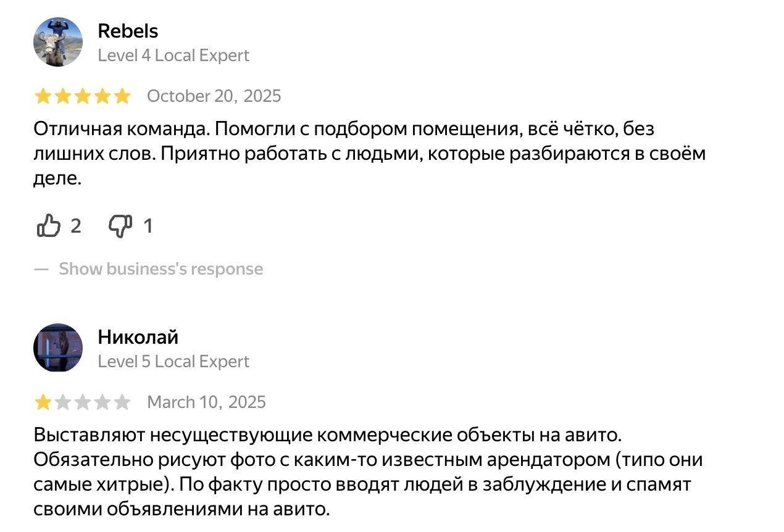Click the thumbs down icon on Rebels' review
The width and height of the screenshot is (784, 532).
point(121,225)
